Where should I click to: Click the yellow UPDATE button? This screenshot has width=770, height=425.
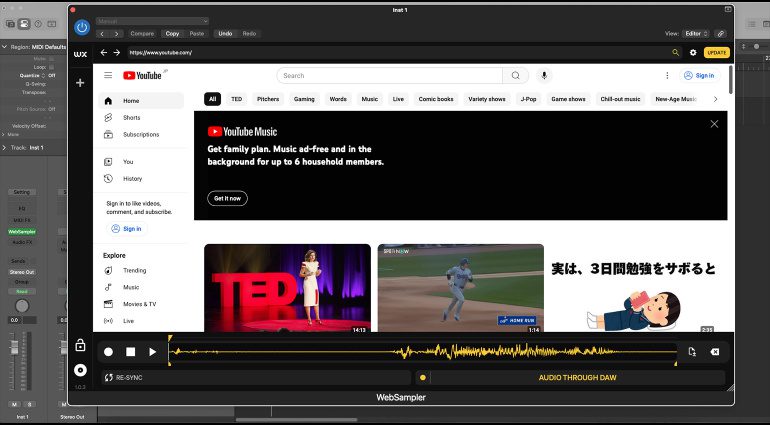(x=716, y=53)
